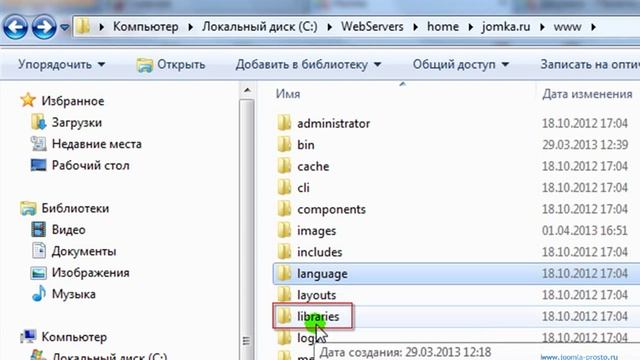Click the Документы page icon

pyautogui.click(x=39, y=251)
